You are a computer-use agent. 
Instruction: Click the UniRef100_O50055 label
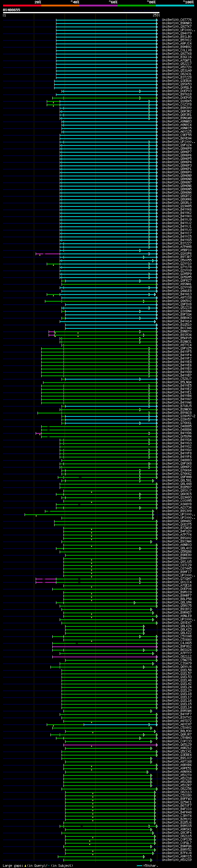[x=177, y=260]
